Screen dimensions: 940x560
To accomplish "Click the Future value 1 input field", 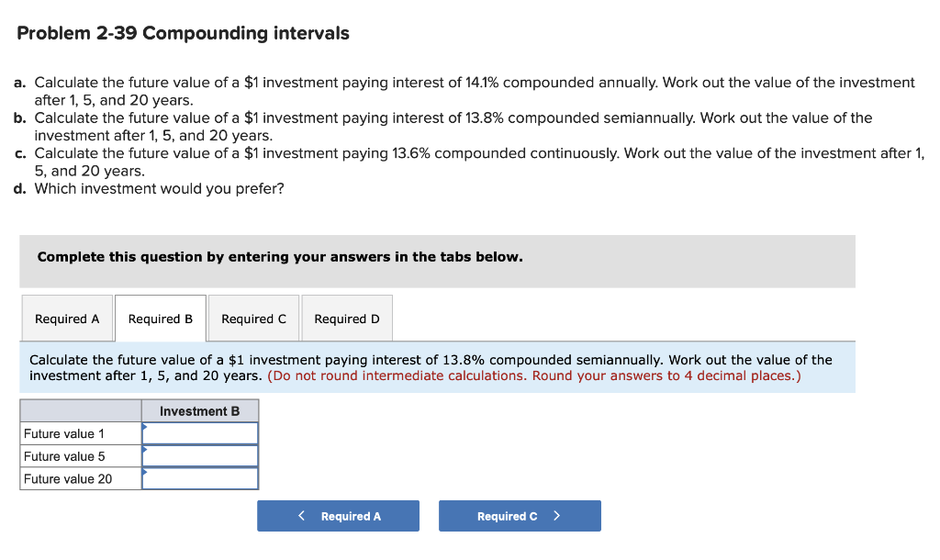I will pyautogui.click(x=202, y=432).
